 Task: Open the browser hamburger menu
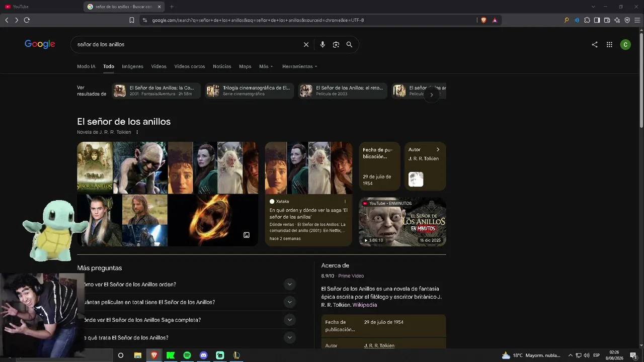637,20
